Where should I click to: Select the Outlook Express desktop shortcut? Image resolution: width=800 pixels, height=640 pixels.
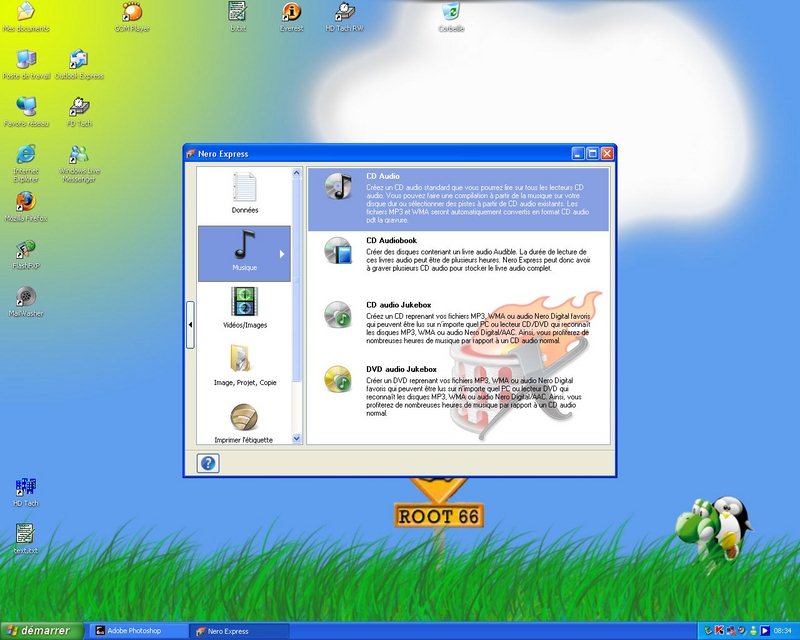(79, 65)
